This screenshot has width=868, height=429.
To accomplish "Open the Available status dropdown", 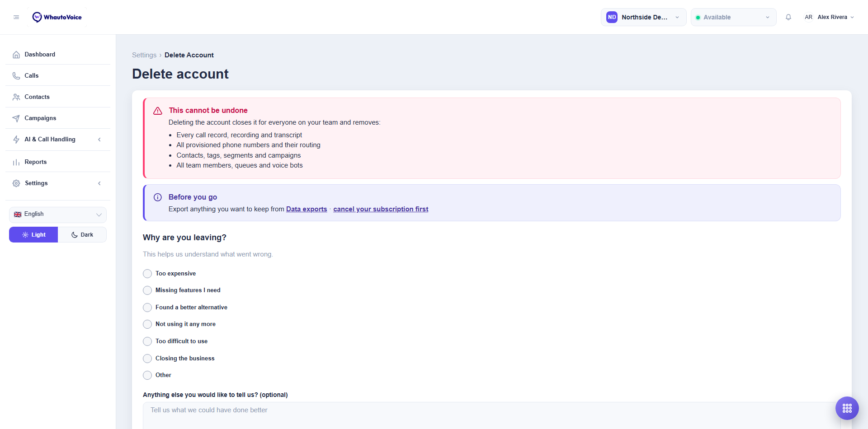I will (x=734, y=17).
